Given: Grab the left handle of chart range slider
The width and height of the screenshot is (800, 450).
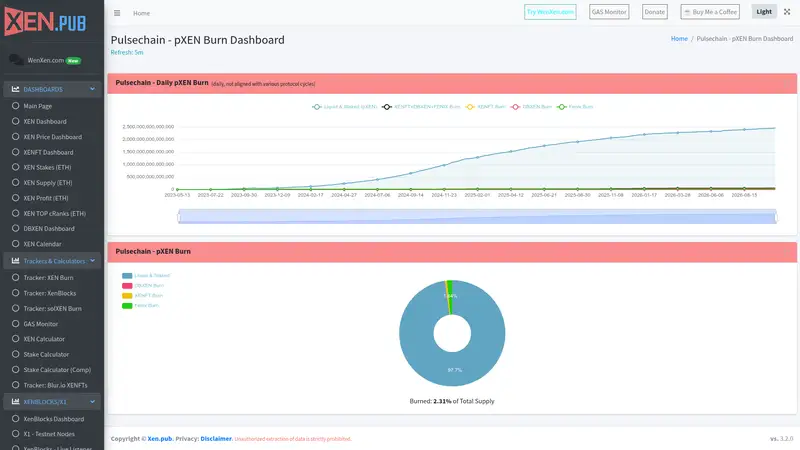Looking at the screenshot, I should (x=179, y=217).
